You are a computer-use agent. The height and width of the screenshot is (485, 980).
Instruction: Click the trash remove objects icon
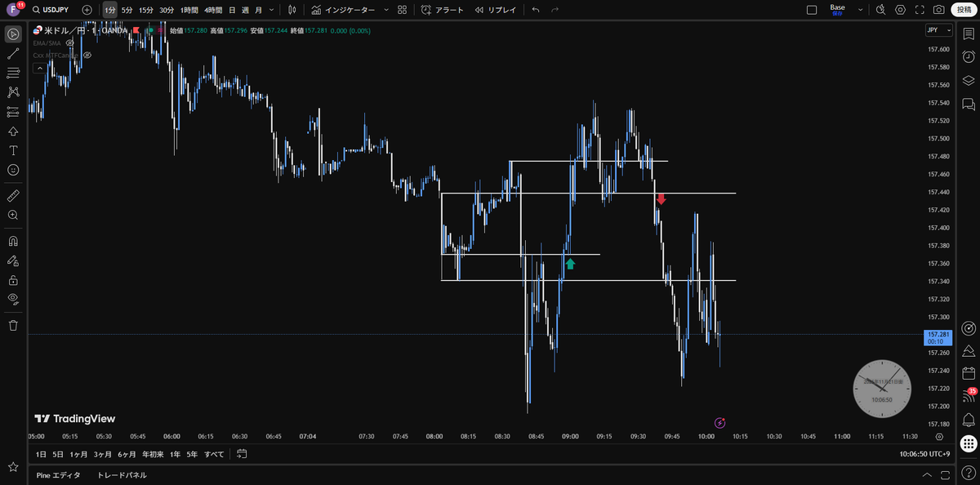point(13,325)
